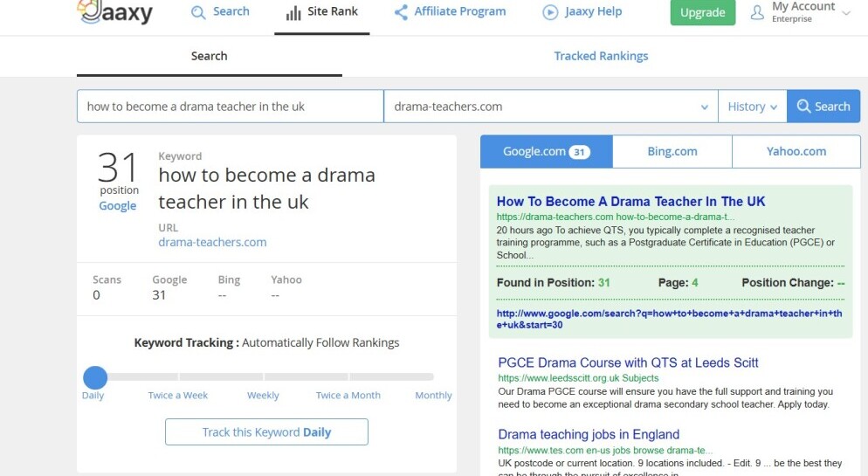
Task: Click the leedsscitt.org.uk result URL
Action: point(578,378)
